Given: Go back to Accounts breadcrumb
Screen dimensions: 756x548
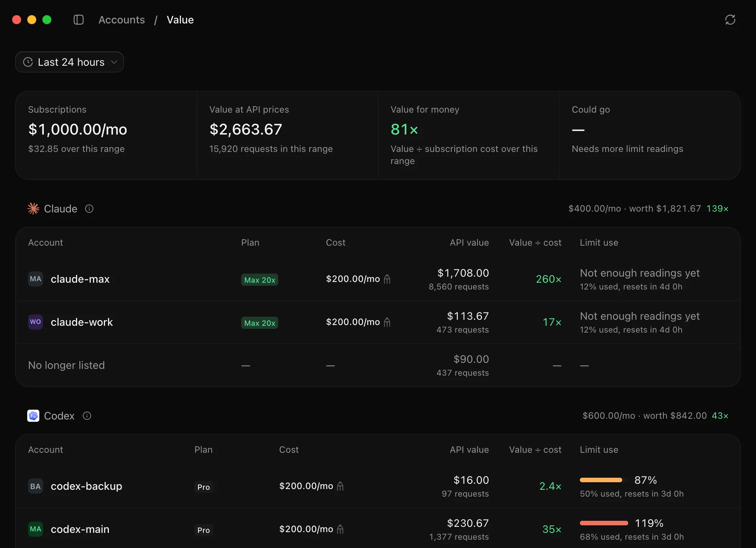Looking at the screenshot, I should coord(122,20).
